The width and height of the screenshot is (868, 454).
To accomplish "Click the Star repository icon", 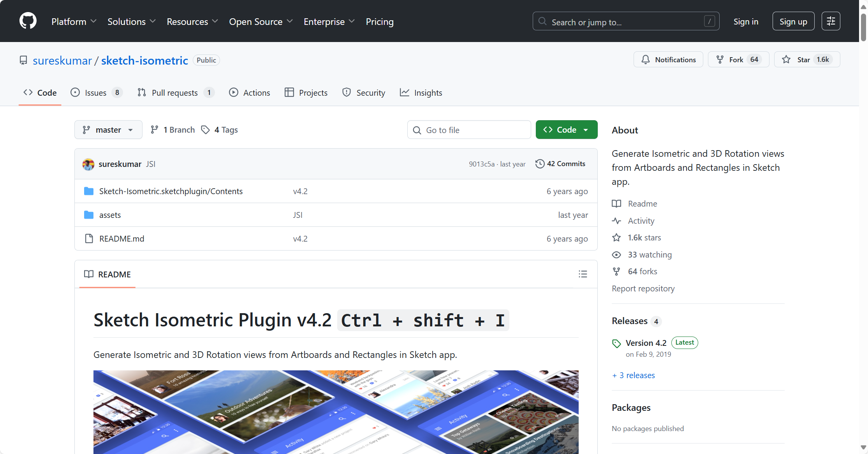I will [786, 60].
